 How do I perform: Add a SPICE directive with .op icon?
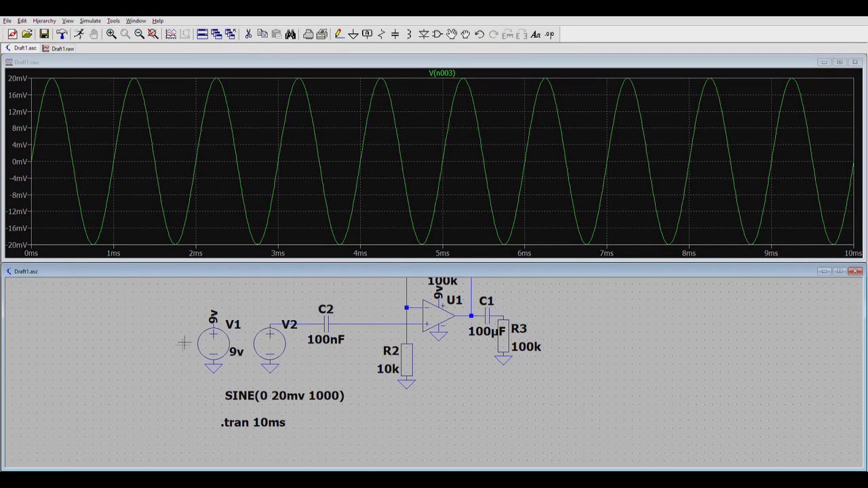(549, 34)
